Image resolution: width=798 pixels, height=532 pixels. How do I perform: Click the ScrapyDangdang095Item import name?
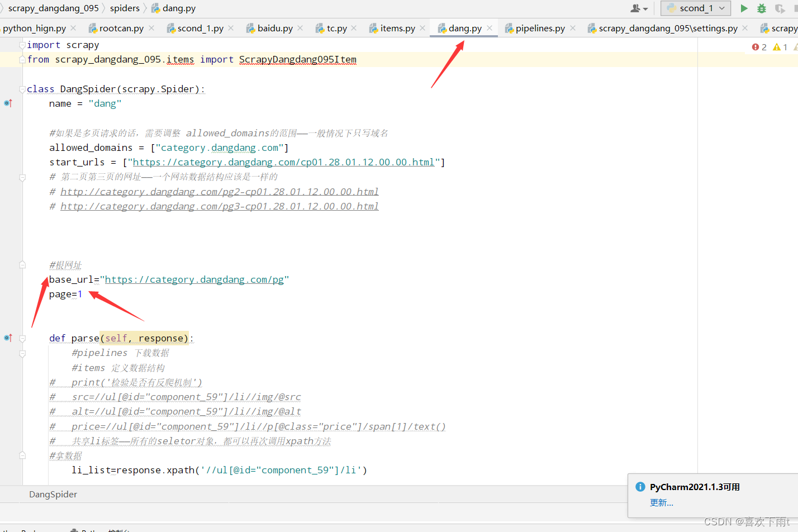298,59
